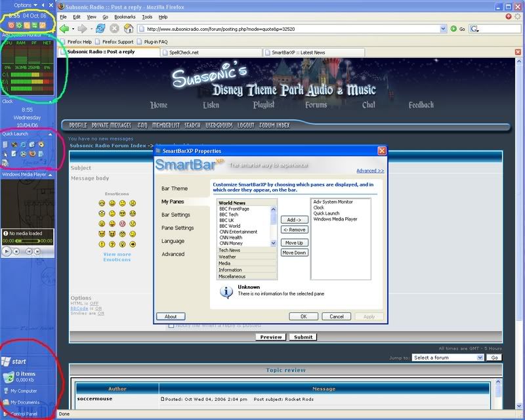Viewport: 525px width, 420px height.
Task: Select Bar Theme in the properties dialog
Action: click(x=175, y=188)
